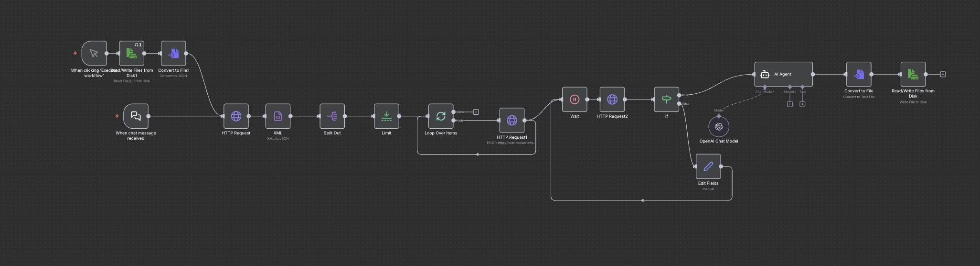Screen dimensions: 980x266
Task: Click the 'manual' subtitle under Edit Fields
Action: tap(708, 188)
